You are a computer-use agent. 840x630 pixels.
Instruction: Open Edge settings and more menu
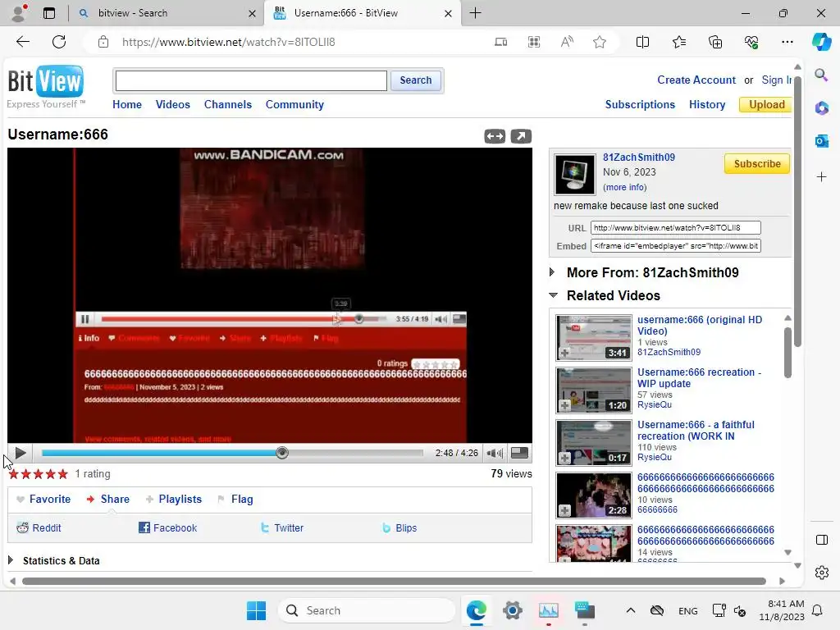787,42
